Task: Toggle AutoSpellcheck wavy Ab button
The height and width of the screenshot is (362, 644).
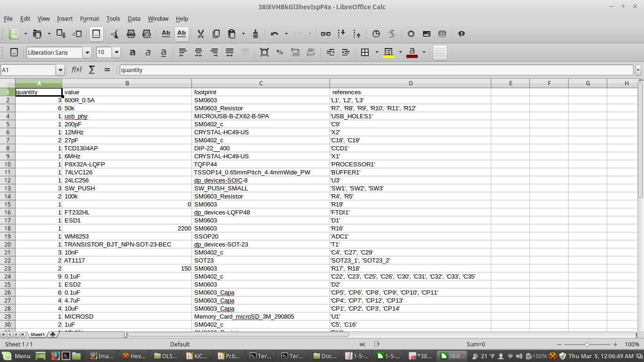Action: 182,34
